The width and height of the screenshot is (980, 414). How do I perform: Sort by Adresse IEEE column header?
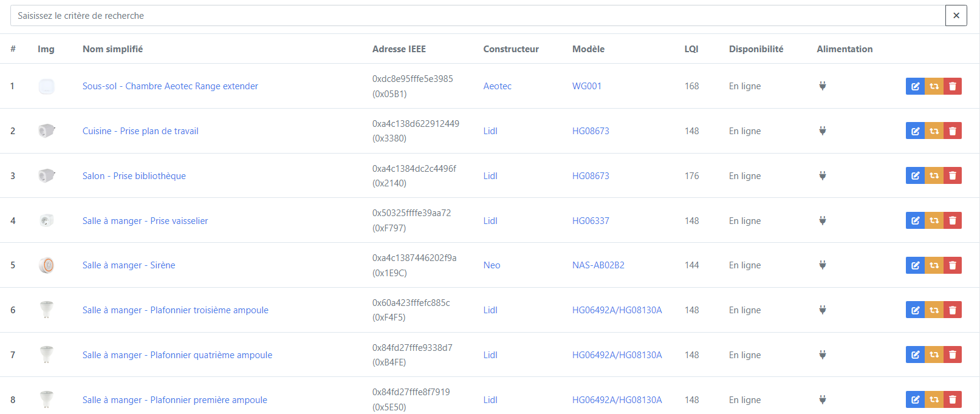pos(399,49)
